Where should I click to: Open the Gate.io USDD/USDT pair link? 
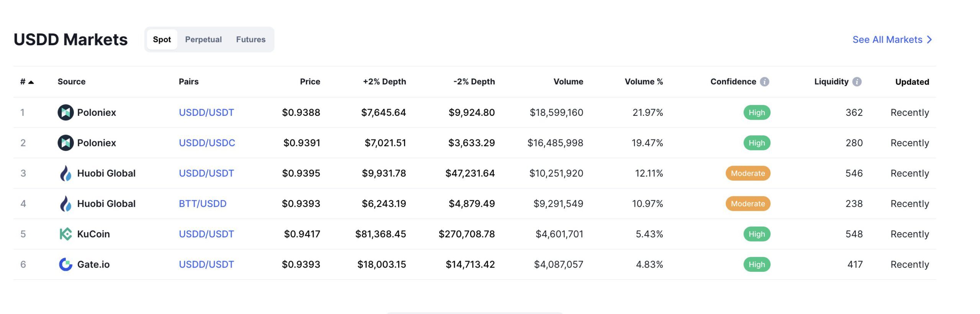coord(206,264)
